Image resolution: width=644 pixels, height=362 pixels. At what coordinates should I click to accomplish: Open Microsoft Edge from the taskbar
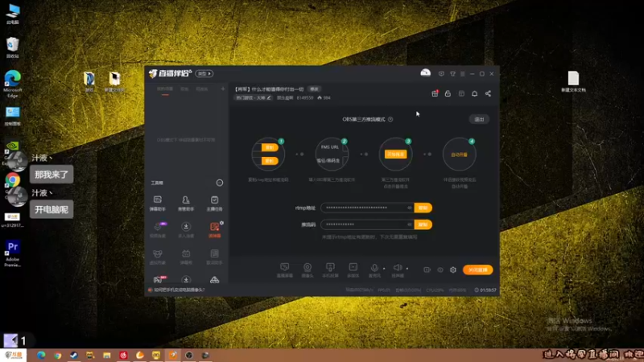point(41,356)
